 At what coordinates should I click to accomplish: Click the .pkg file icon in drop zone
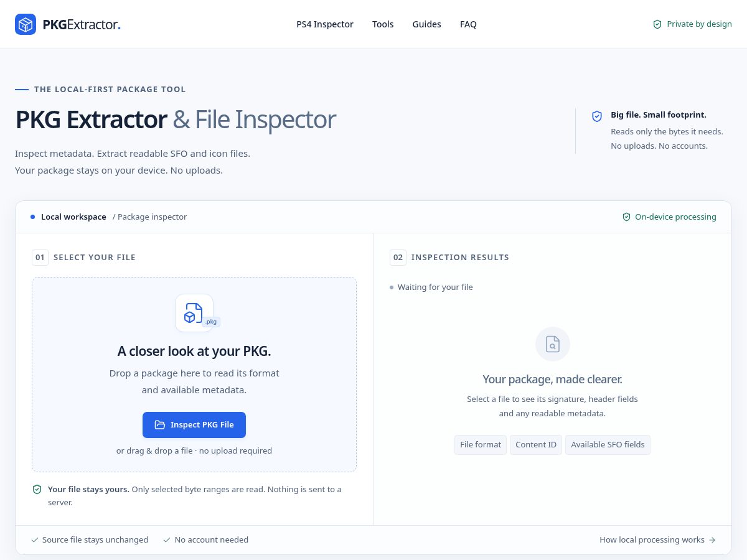[x=194, y=313]
